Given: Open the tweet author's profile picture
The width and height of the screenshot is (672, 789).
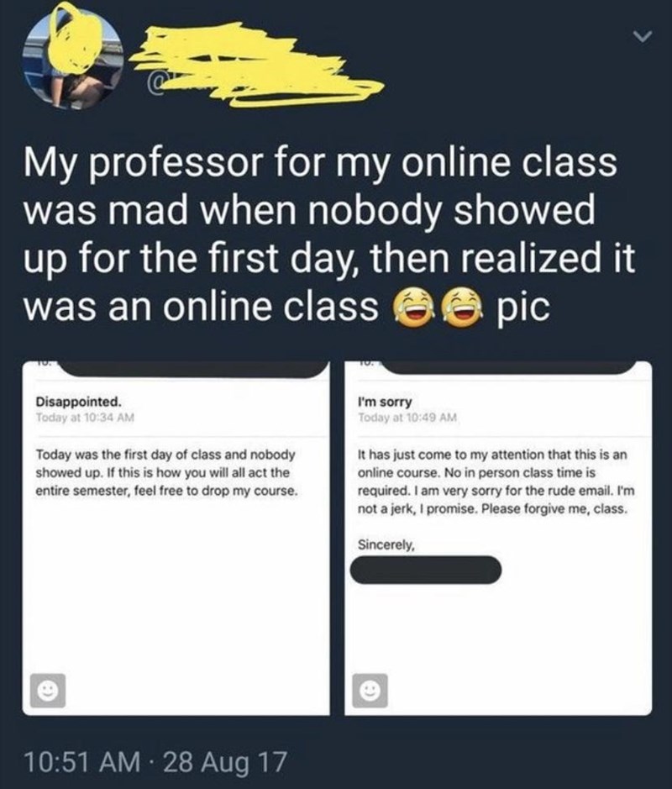Looking at the screenshot, I should 72,60.
